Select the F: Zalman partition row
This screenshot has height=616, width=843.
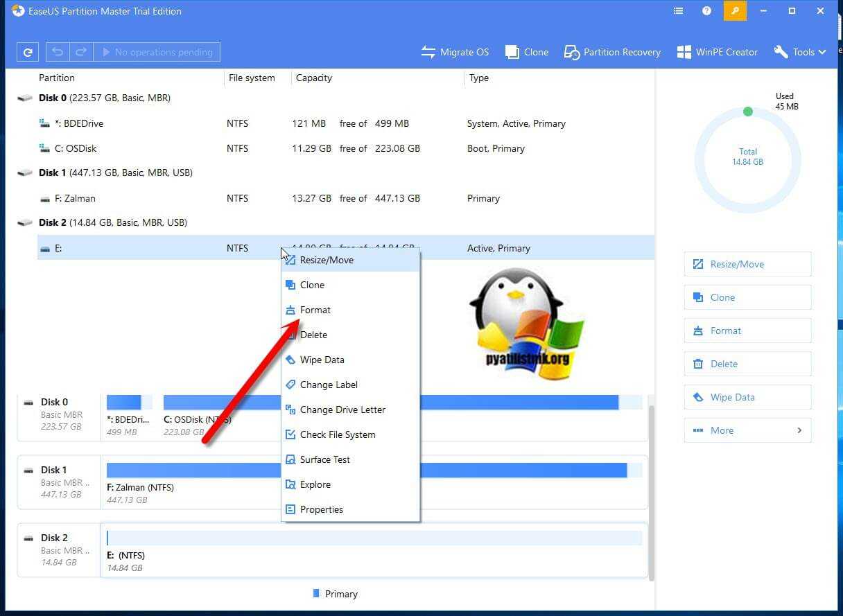[x=345, y=198]
